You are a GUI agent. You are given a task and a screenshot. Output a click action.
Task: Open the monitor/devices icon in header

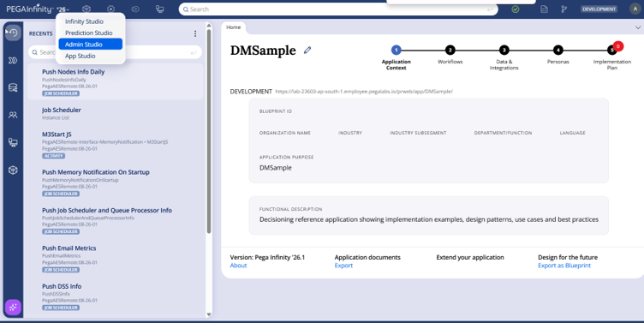(160, 9)
